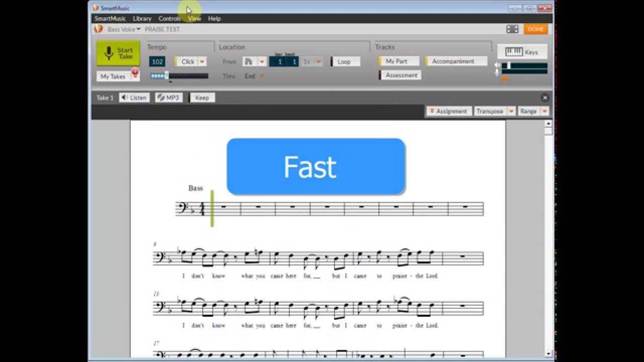
Task: Click the bar number field
Action: 277,61
